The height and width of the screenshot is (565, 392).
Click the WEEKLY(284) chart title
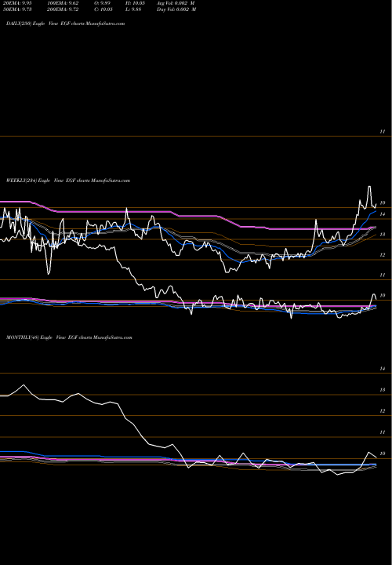[68, 180]
